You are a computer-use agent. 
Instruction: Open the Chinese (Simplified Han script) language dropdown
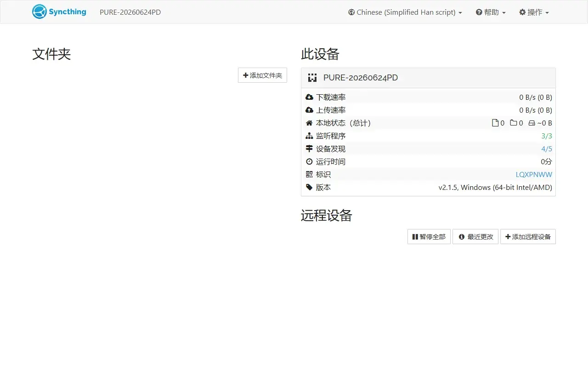pyautogui.click(x=405, y=12)
